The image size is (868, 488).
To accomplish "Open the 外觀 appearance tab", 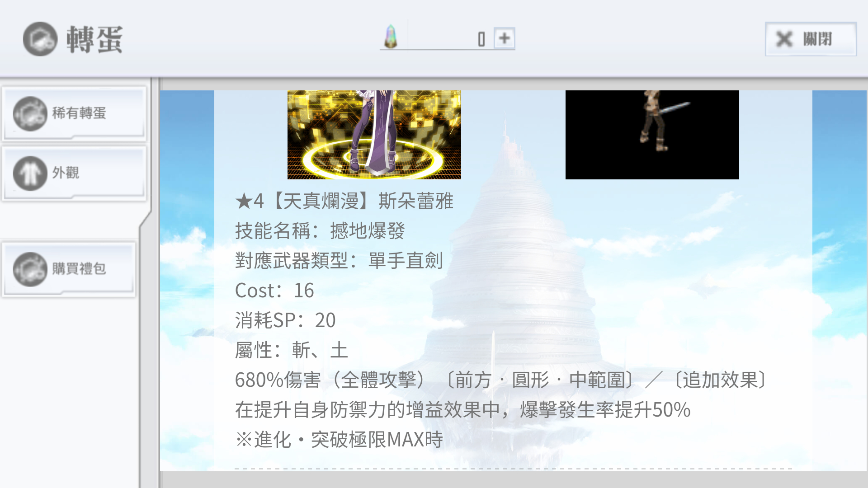I will click(74, 173).
